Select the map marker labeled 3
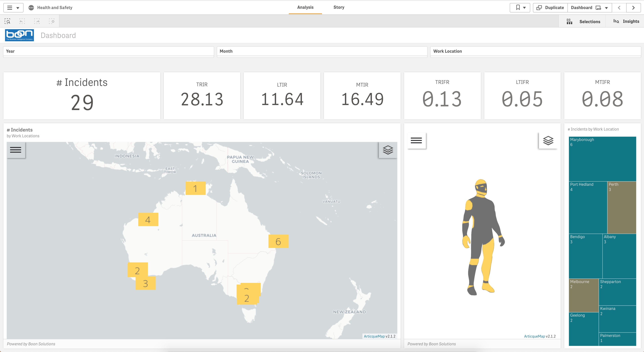Screen dimensions: 644x352 [145, 283]
